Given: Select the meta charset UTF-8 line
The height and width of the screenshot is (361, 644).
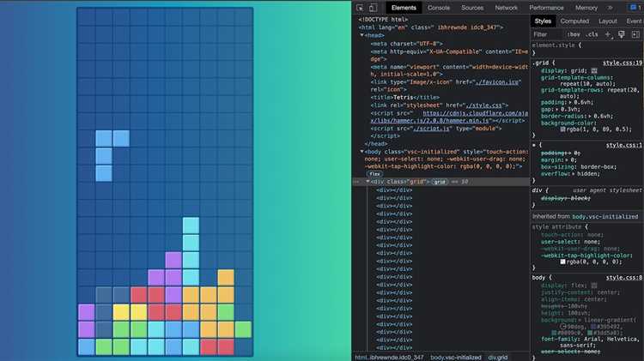Looking at the screenshot, I should tap(407, 44).
